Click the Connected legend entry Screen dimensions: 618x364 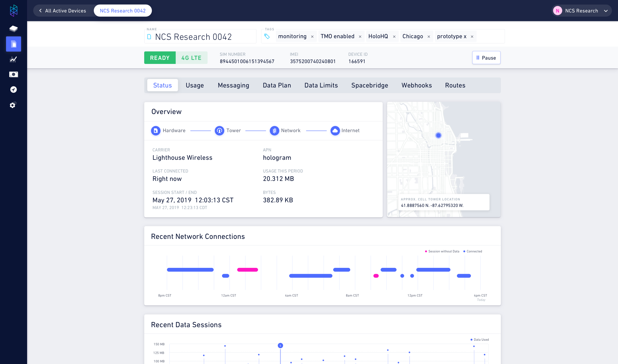point(472,251)
